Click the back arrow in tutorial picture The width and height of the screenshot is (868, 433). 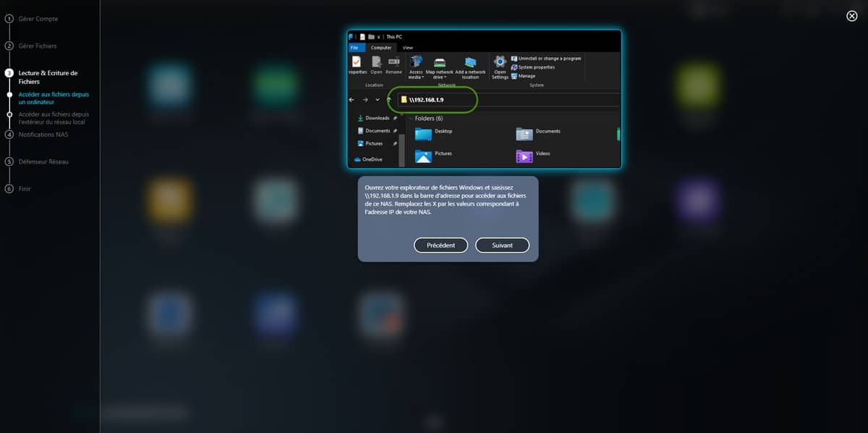coord(352,100)
